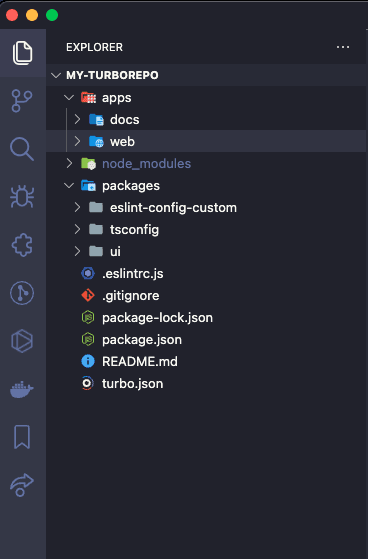The image size is (368, 559).
Task: Collapse the apps folder chevron
Action: coord(69,97)
